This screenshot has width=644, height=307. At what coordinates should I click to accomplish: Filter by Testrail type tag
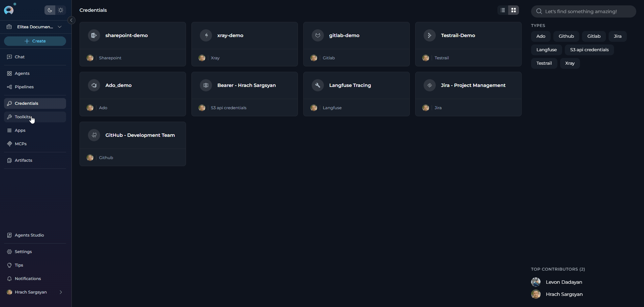tap(544, 63)
